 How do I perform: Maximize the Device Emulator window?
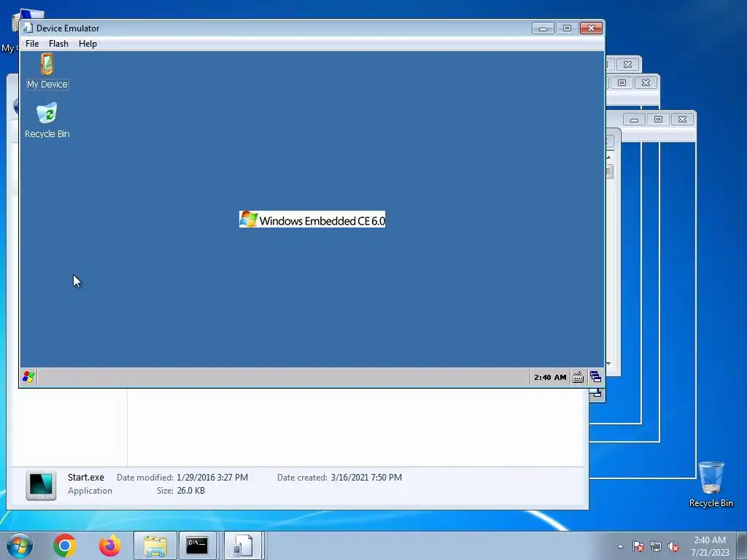click(x=567, y=28)
